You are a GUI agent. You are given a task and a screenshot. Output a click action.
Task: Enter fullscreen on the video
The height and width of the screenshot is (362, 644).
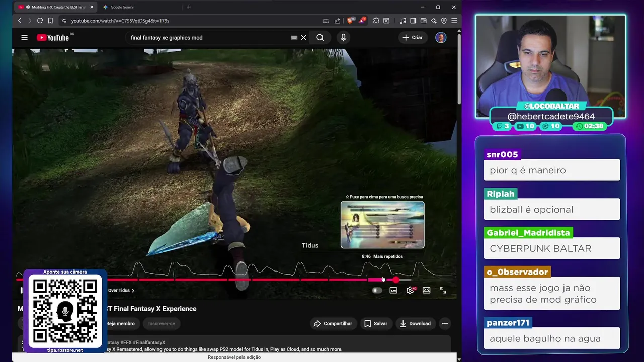point(443,290)
